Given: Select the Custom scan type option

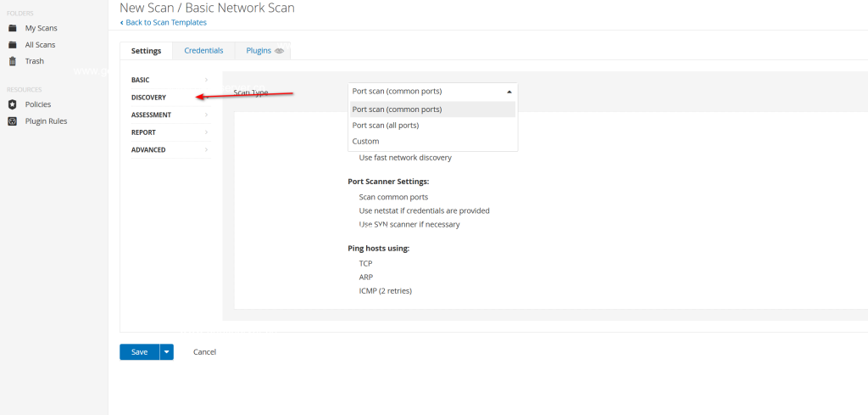Looking at the screenshot, I should [366, 141].
